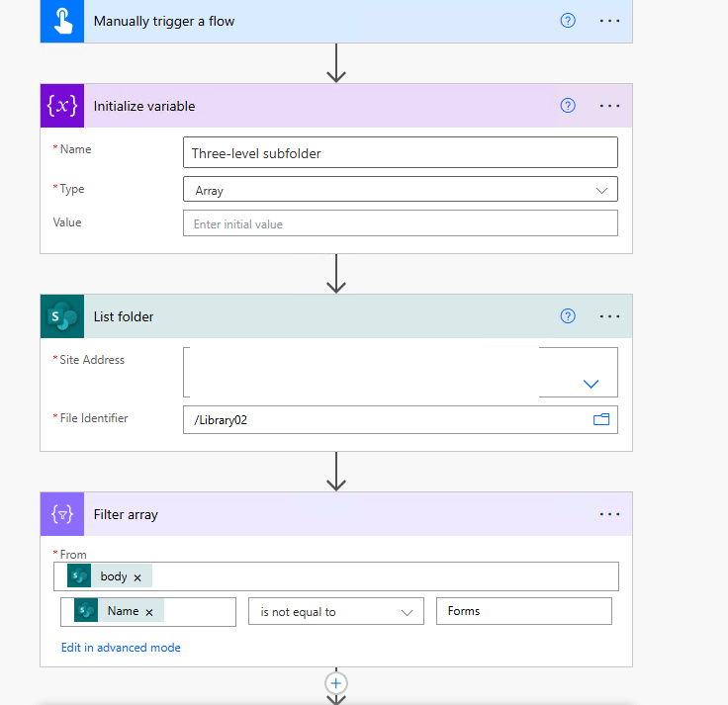The height and width of the screenshot is (705, 728).
Task: Click the Name field with Three-level subfolder
Action: click(x=401, y=152)
